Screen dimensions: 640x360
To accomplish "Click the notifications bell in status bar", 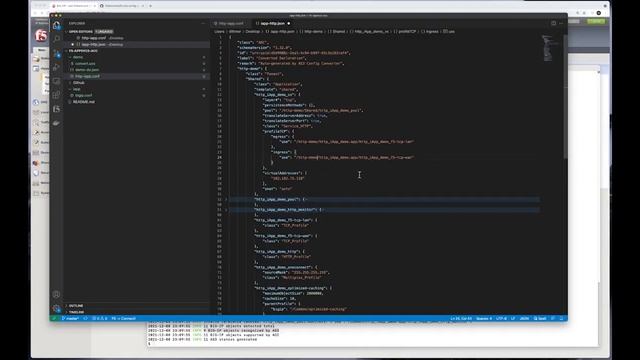I will click(x=562, y=318).
